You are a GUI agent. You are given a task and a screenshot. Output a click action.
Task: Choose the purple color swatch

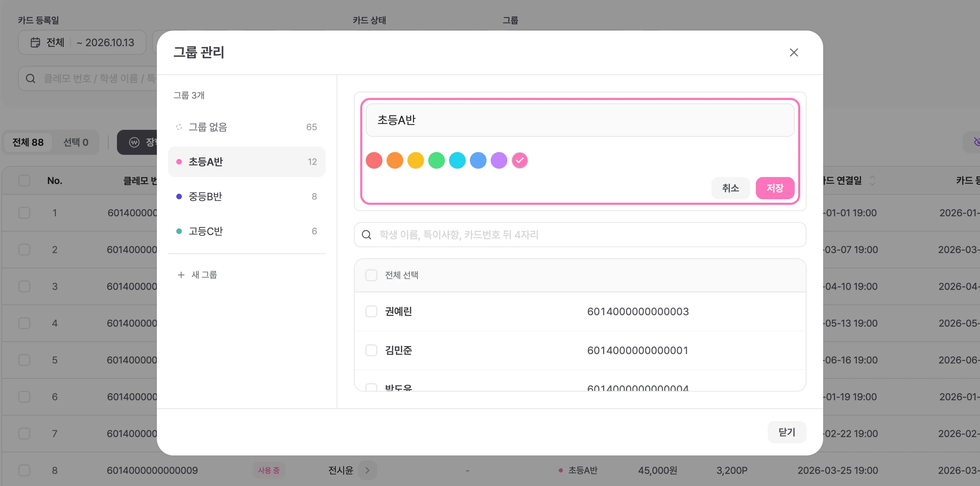point(499,160)
